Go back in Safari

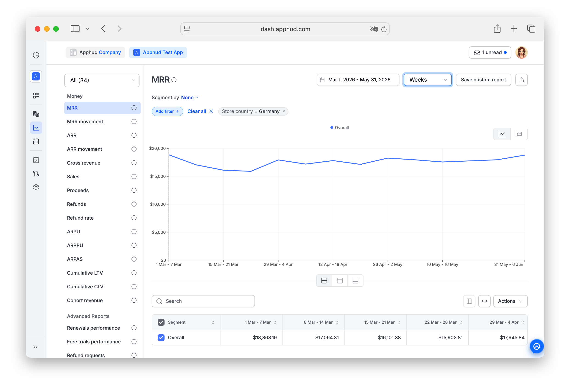(103, 29)
